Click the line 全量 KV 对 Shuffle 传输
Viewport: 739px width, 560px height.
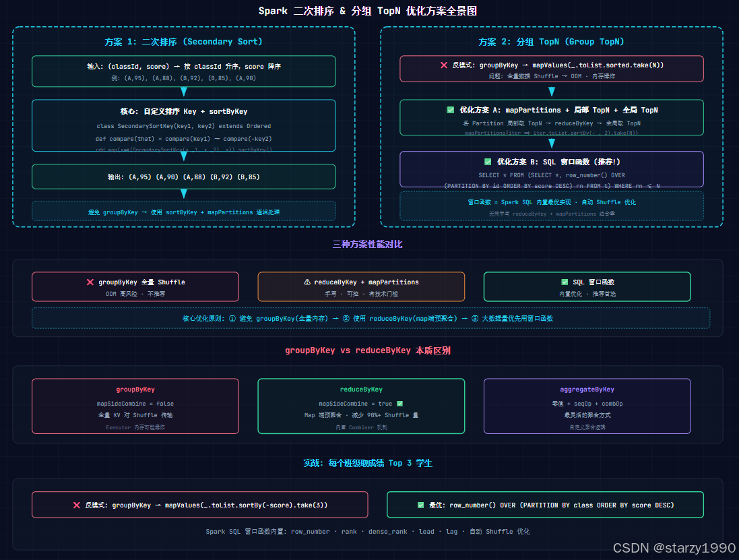135,415
